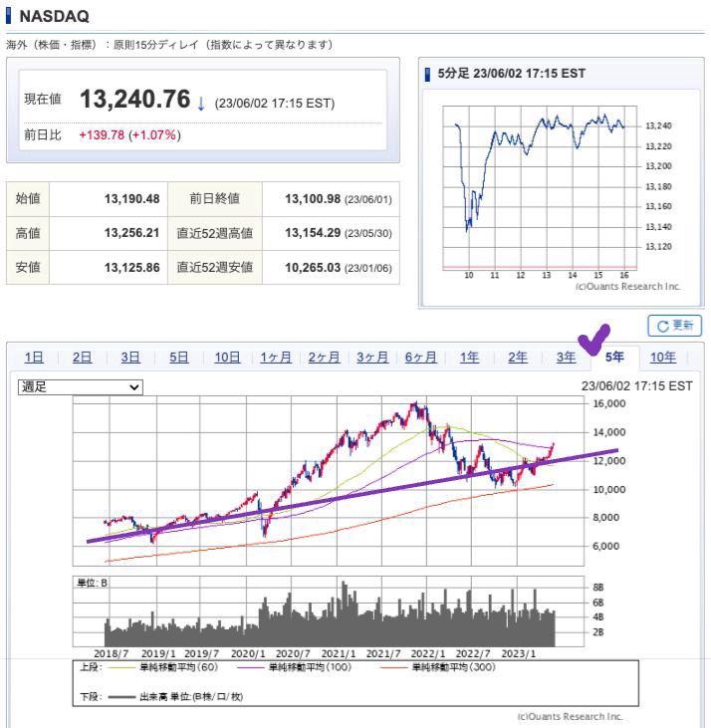Viewport: 711px width, 728px height.
Task: Click the volume bar chart
Action: [x=329, y=611]
